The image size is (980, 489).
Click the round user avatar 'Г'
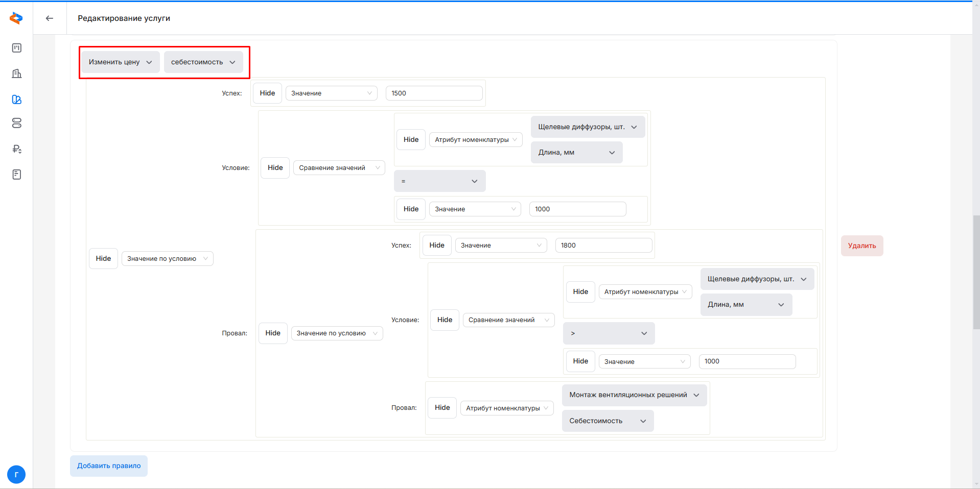16,474
